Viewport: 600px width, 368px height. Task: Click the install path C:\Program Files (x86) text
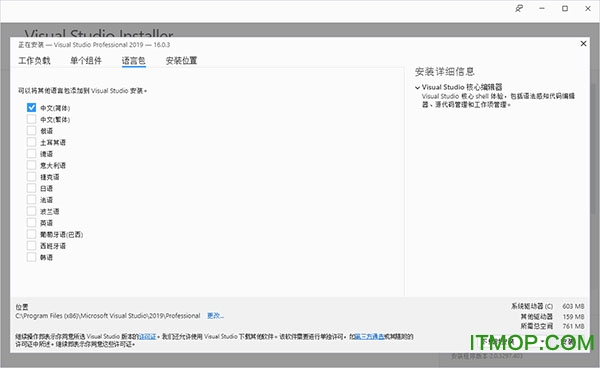[108, 316]
